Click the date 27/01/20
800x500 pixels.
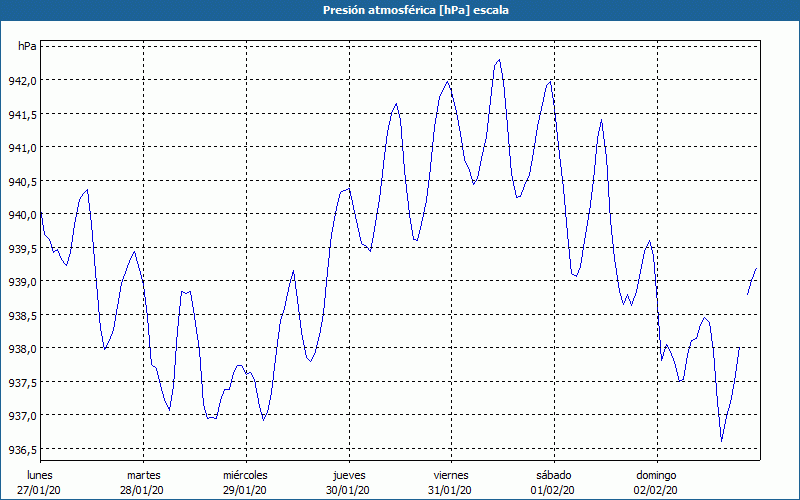(39, 490)
